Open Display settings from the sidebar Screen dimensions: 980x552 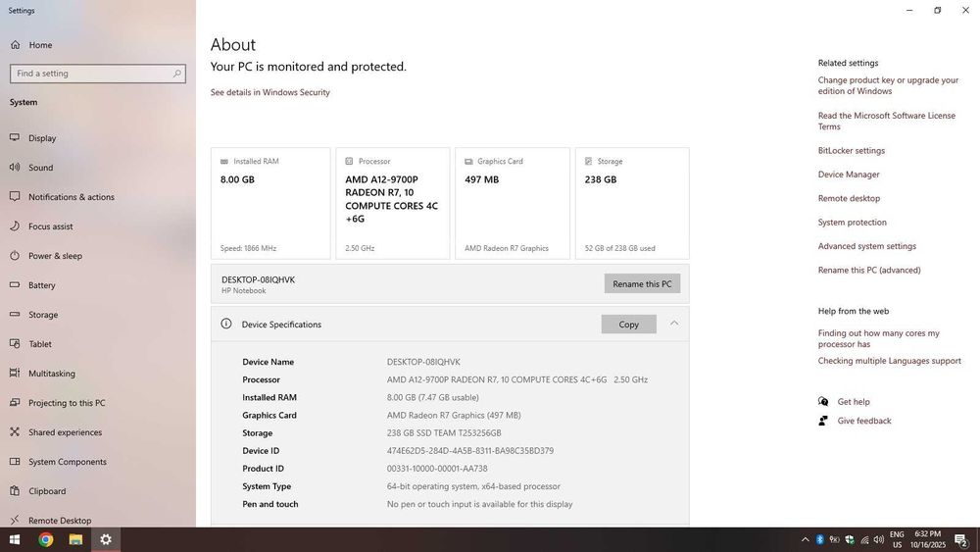(42, 138)
